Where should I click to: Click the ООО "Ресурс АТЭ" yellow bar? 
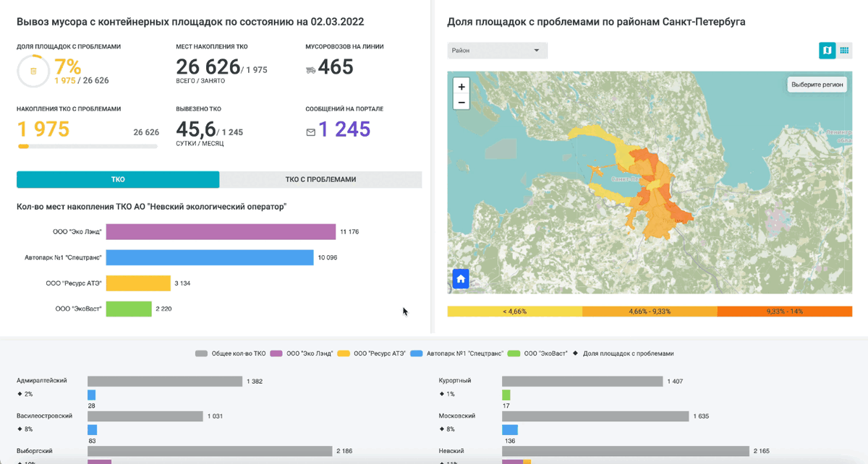pos(138,283)
